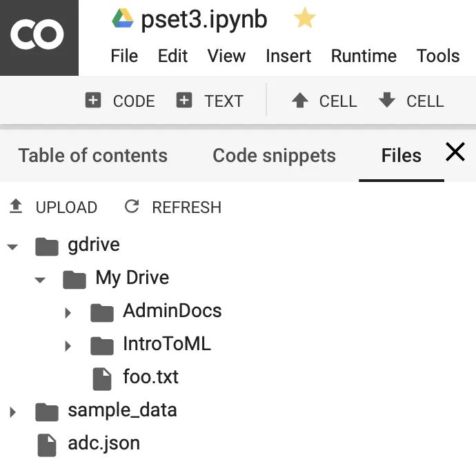Move cell down with arrow button
The image size is (476, 466).
(x=411, y=101)
